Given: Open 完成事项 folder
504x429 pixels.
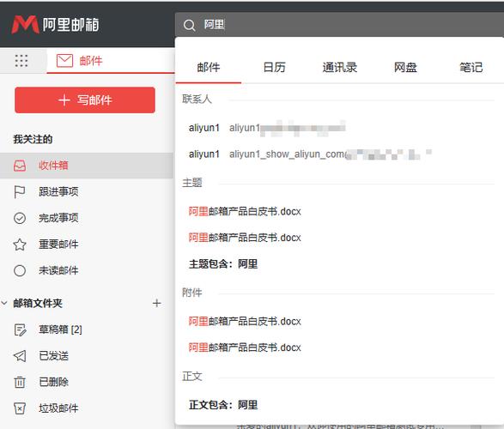Looking at the screenshot, I should point(87,218).
